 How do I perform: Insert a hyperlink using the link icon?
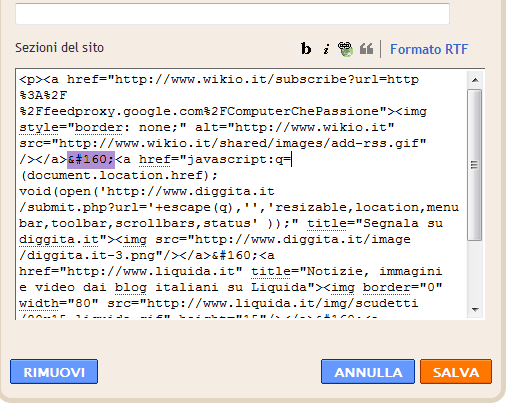[x=345, y=49]
